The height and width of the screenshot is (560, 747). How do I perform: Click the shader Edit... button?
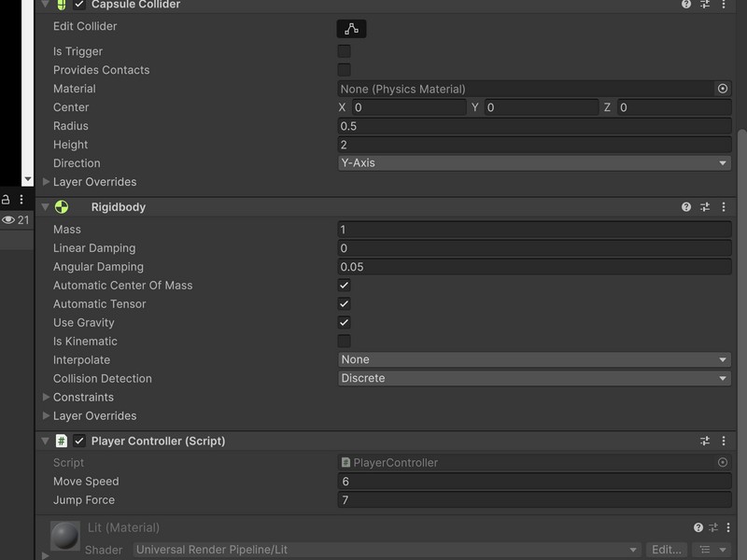667,550
